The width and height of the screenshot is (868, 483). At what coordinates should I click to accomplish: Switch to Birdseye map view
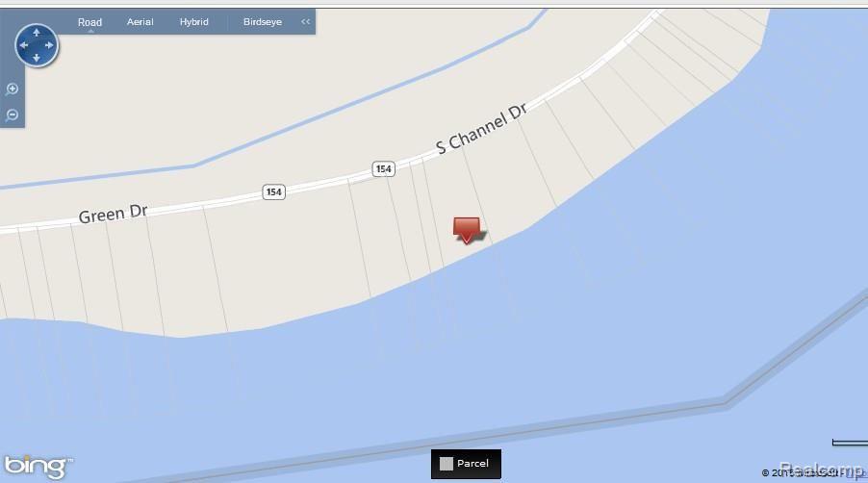[263, 22]
